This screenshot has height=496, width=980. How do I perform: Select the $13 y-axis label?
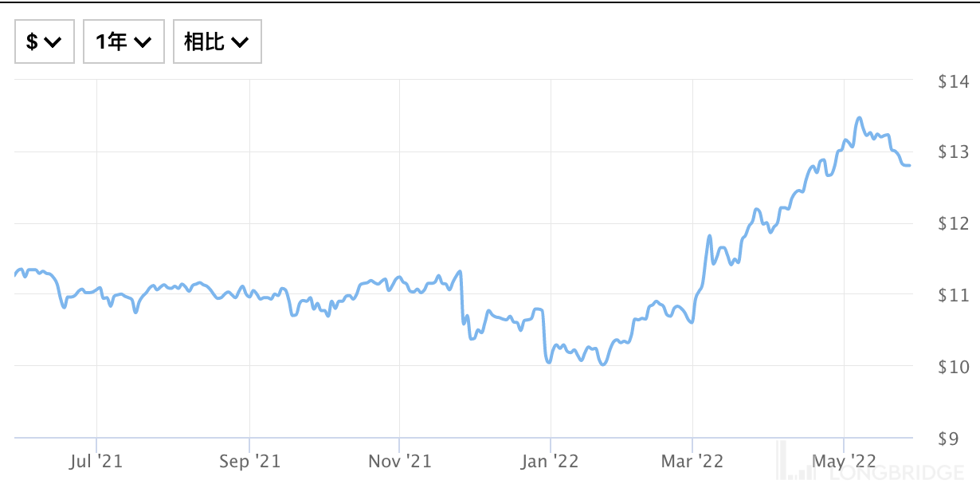click(954, 152)
